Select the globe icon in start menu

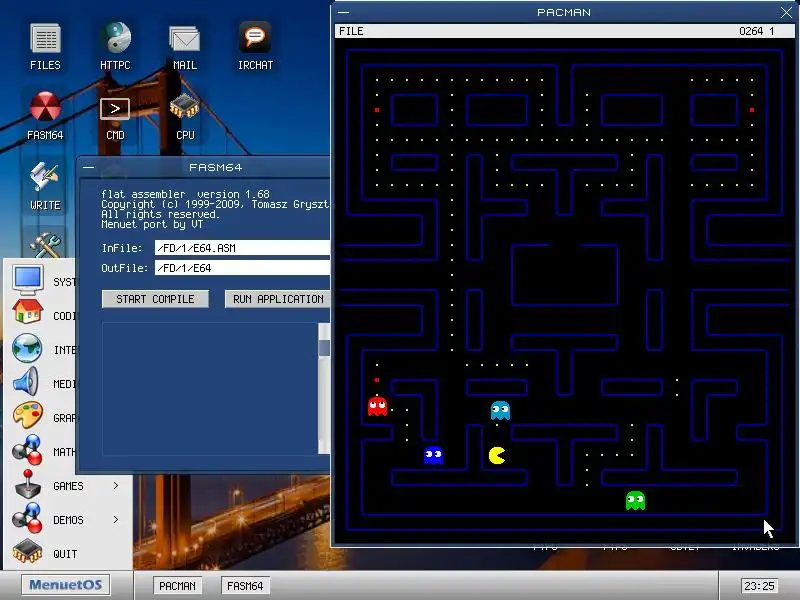click(27, 348)
